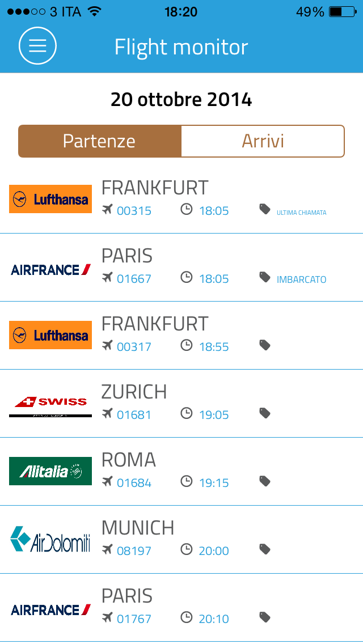
Task: Open the hamburger navigation menu
Action: (37, 46)
